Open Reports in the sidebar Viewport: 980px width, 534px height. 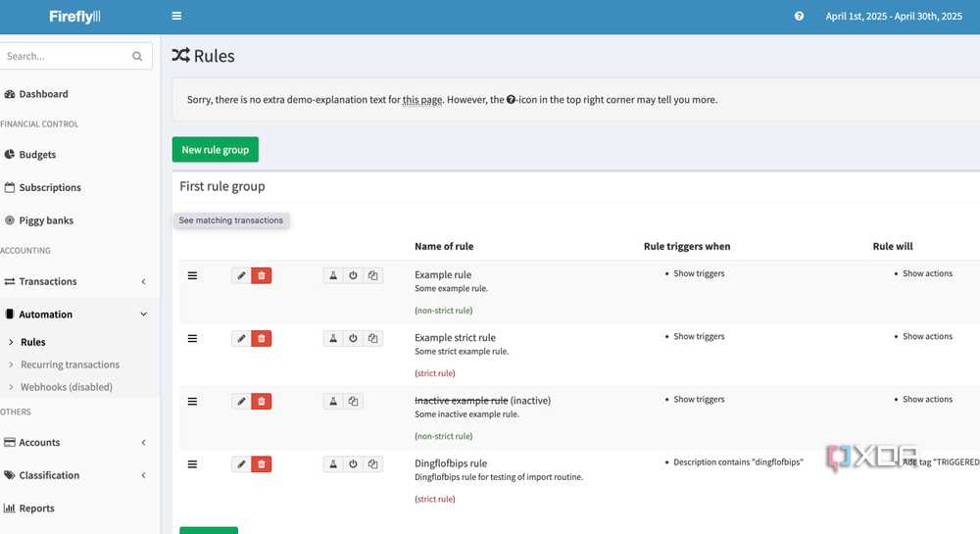(36, 509)
